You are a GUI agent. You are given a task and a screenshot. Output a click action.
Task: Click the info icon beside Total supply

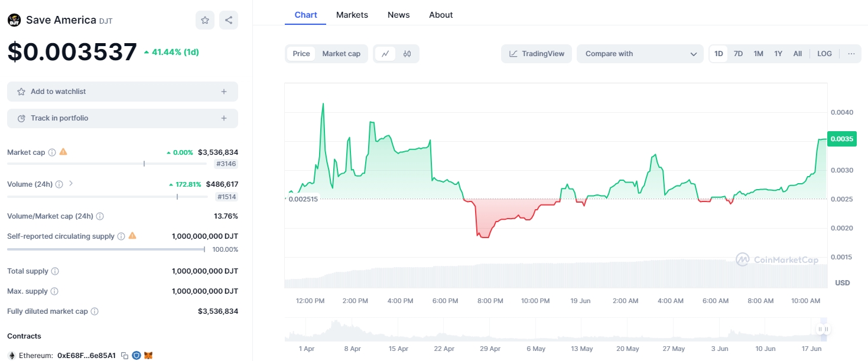pos(55,271)
